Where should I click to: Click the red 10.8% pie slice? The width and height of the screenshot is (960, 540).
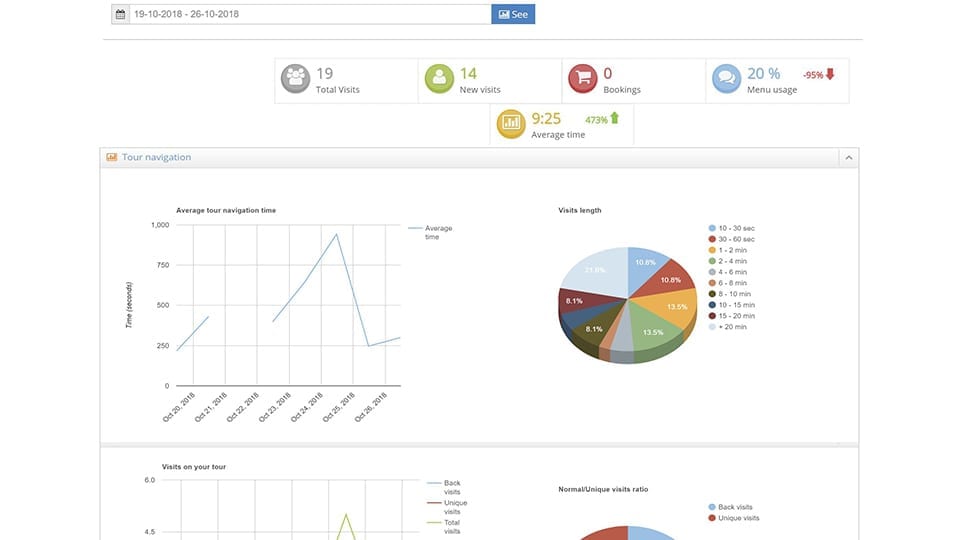tap(669, 279)
